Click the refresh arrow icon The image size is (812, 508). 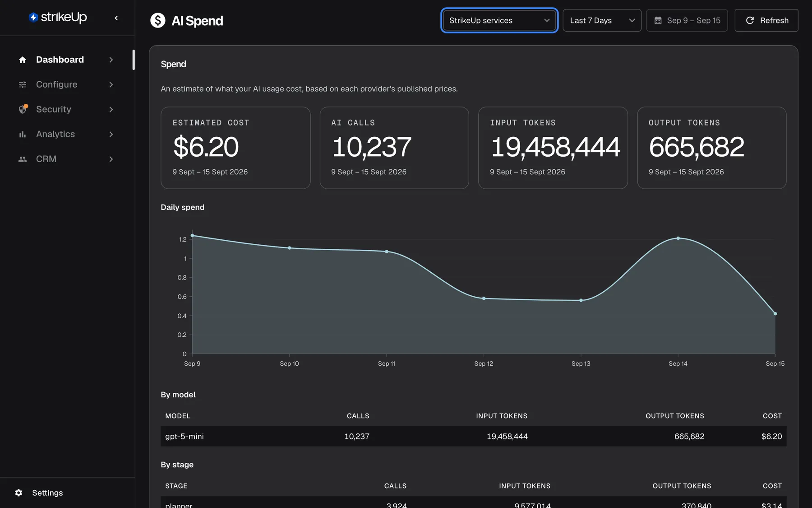750,20
